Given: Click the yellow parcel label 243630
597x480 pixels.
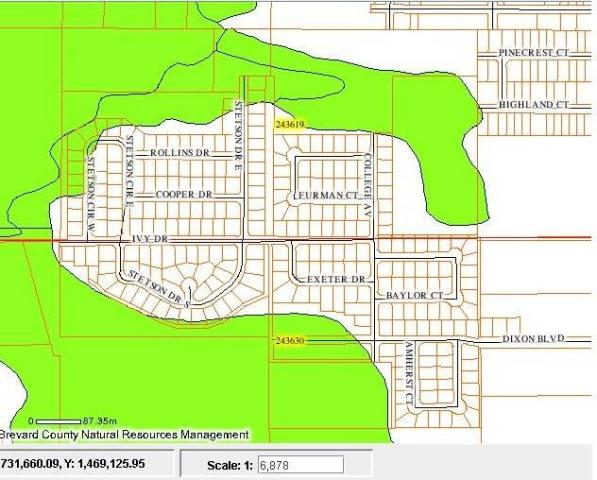Looking at the screenshot, I should point(290,340).
